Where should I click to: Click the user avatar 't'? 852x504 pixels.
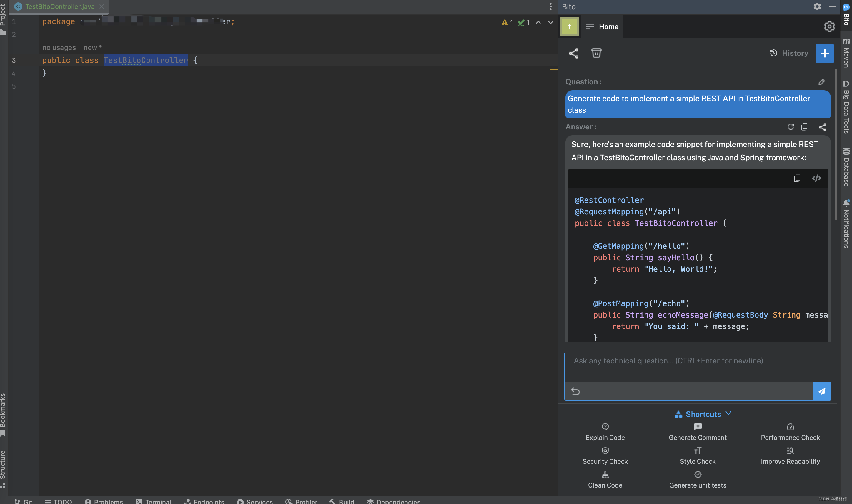(x=569, y=26)
